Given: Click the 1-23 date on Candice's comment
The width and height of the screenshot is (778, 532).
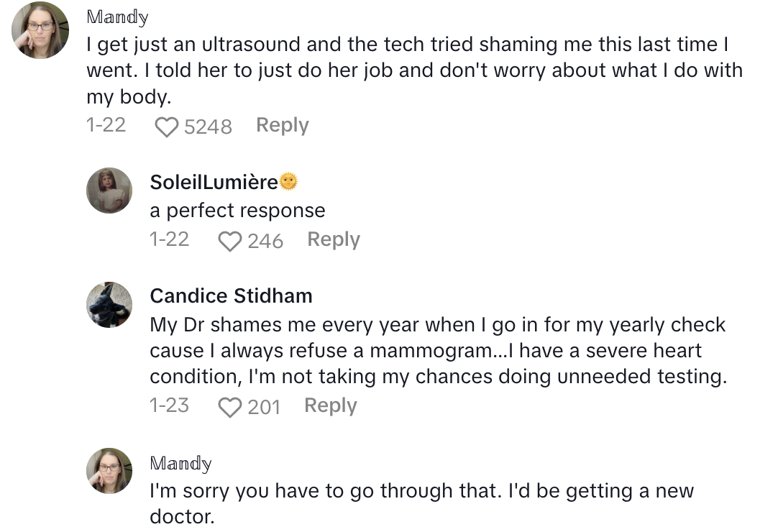Looking at the screenshot, I should [169, 405].
